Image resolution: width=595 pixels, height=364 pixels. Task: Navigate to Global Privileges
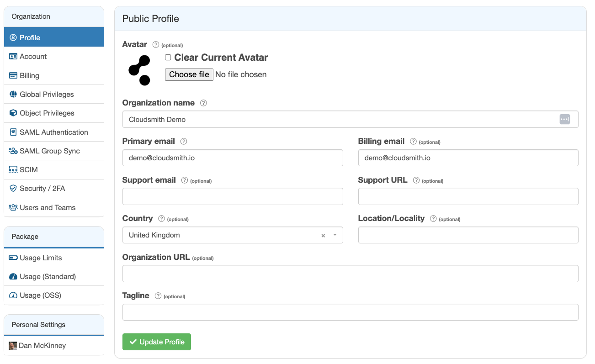tap(54, 95)
